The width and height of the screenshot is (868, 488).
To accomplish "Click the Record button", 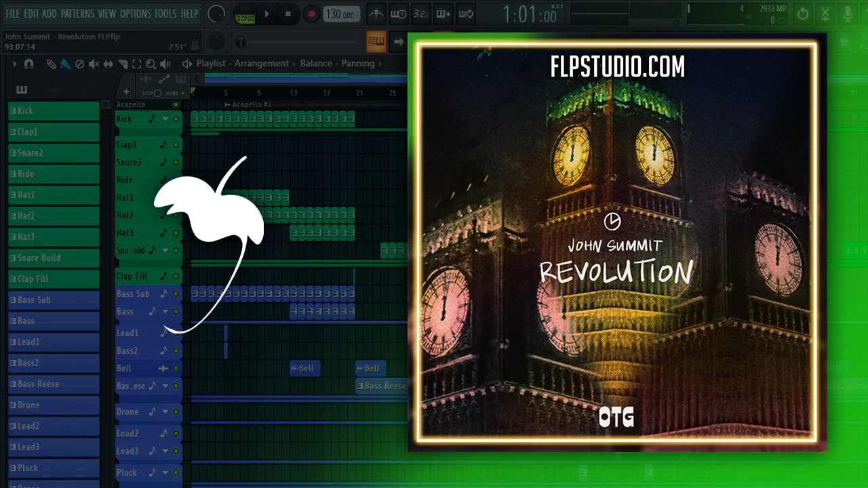I will pos(311,14).
